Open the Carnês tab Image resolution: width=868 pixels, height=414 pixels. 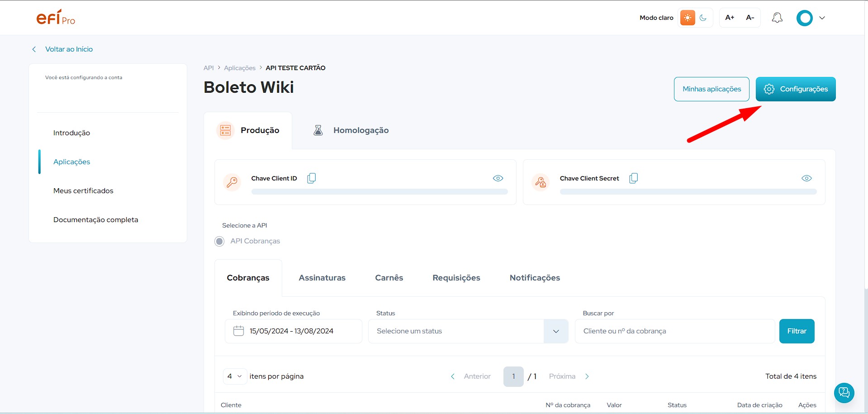389,278
